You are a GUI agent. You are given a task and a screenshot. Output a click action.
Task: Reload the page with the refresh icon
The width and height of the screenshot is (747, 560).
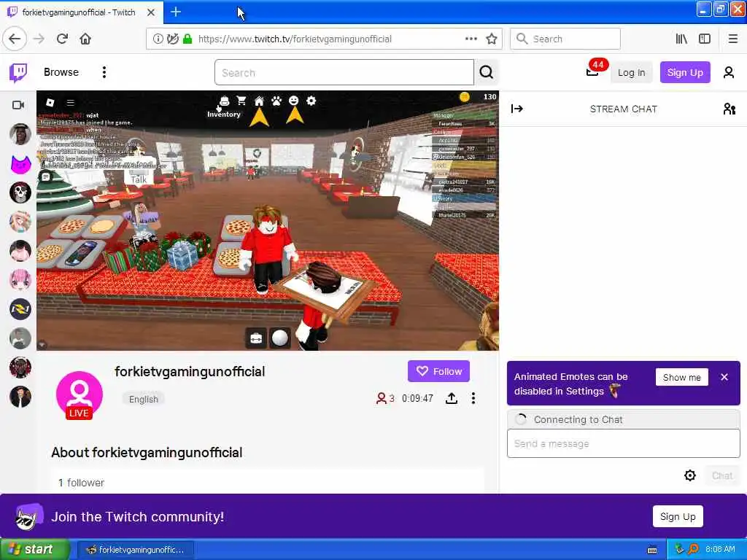[62, 39]
